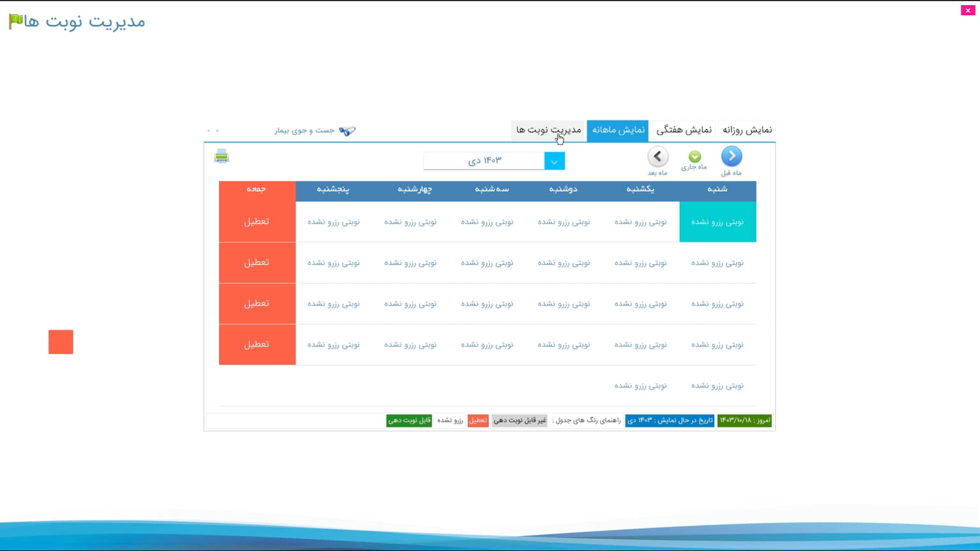Select the نمایش ماهانه tab
Screen dimensions: 980x551
617,130
